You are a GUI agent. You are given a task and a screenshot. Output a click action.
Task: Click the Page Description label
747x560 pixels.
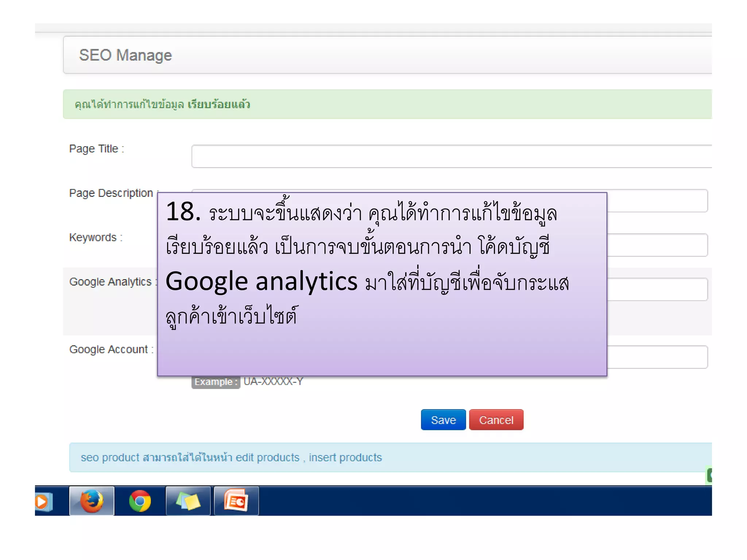click(x=113, y=193)
